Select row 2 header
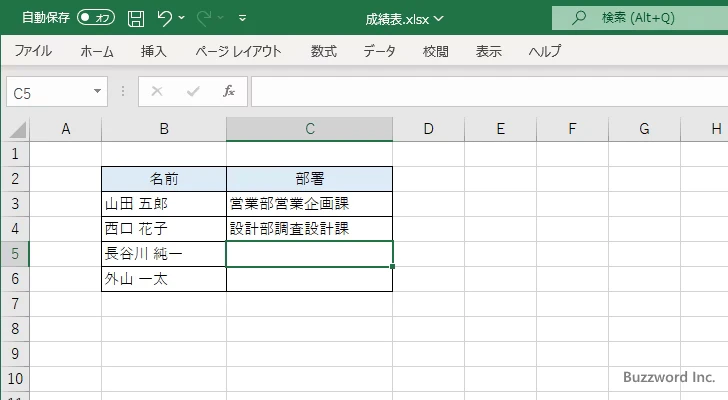The width and height of the screenshot is (728, 400). click(x=15, y=179)
